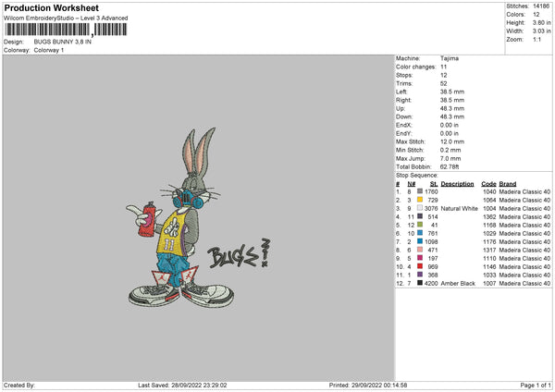Click the Description column header
This screenshot has width=555, height=392.
point(457,183)
